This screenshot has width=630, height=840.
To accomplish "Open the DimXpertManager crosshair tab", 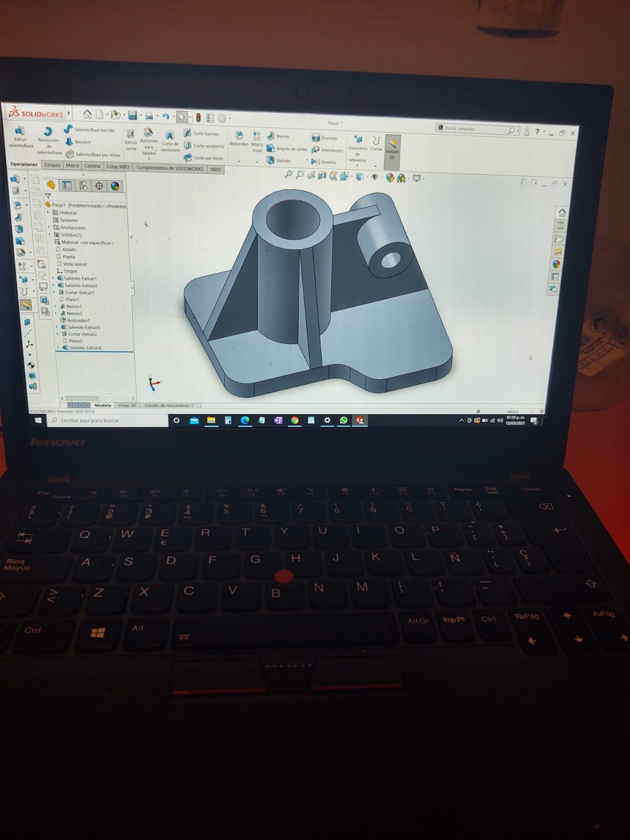I will 99,186.
